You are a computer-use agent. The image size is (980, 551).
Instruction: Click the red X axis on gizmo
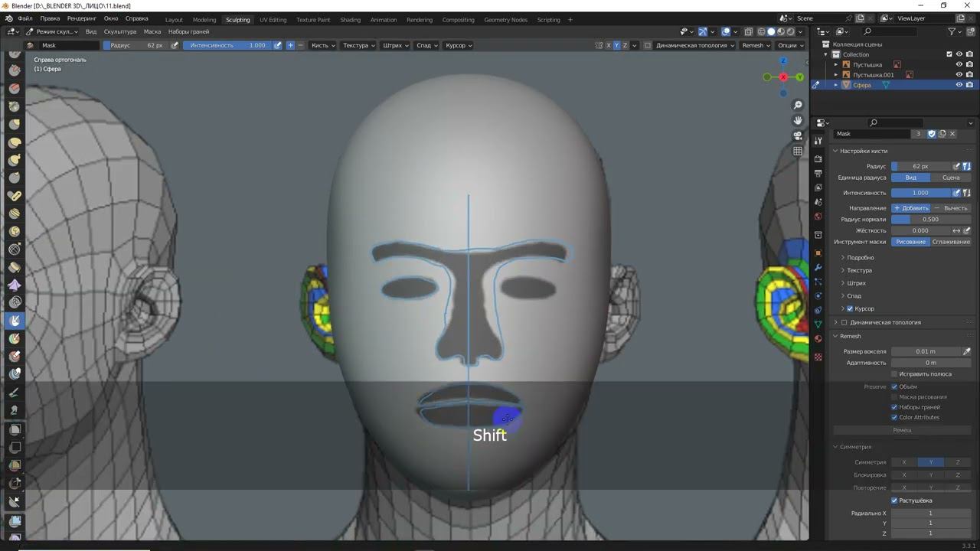783,77
